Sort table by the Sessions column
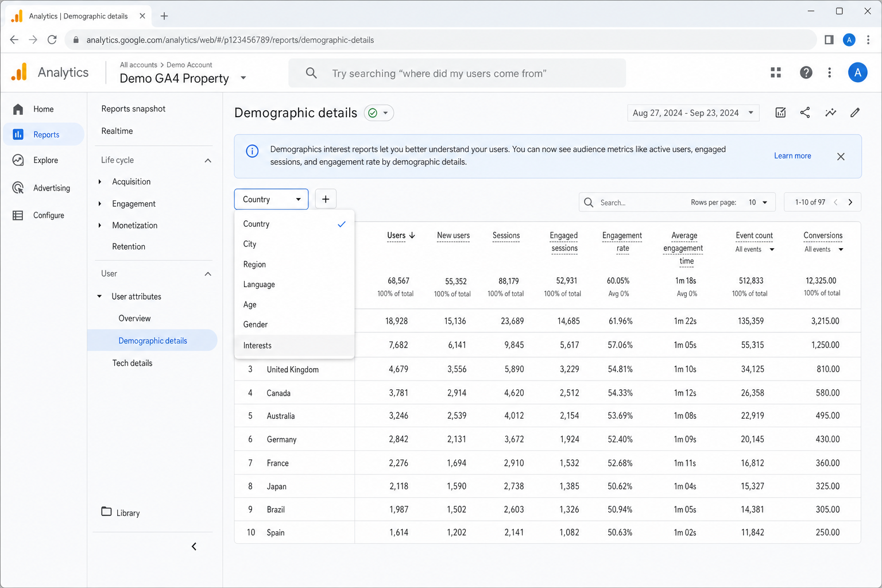The height and width of the screenshot is (588, 882). (x=506, y=235)
